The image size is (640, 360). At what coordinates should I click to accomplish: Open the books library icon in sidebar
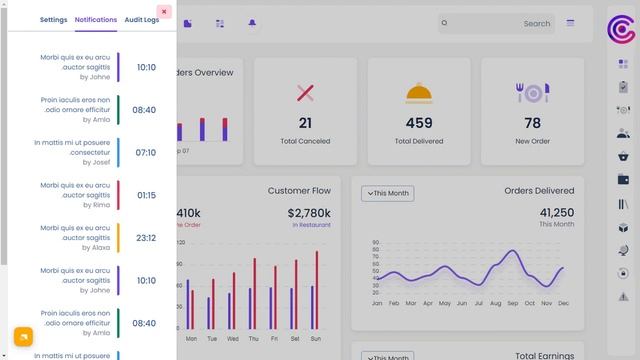pos(623,204)
